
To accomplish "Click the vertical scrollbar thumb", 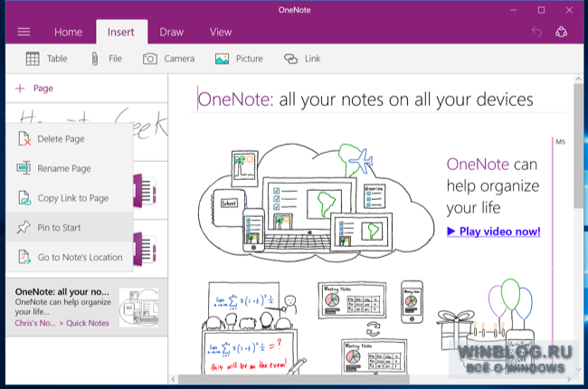I will (578, 146).
